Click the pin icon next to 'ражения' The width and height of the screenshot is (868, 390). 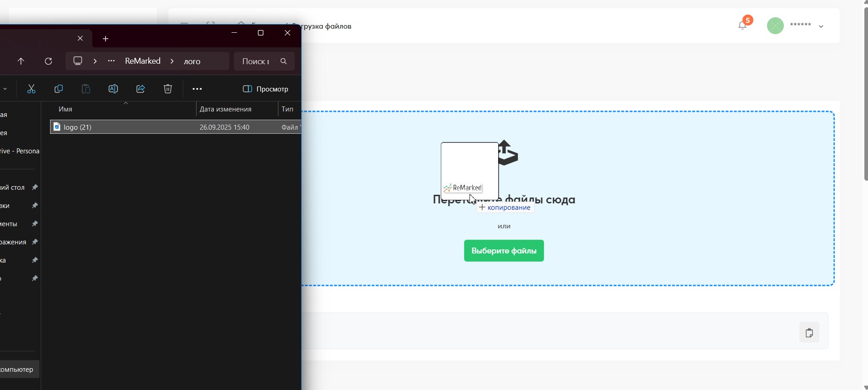coord(35,242)
